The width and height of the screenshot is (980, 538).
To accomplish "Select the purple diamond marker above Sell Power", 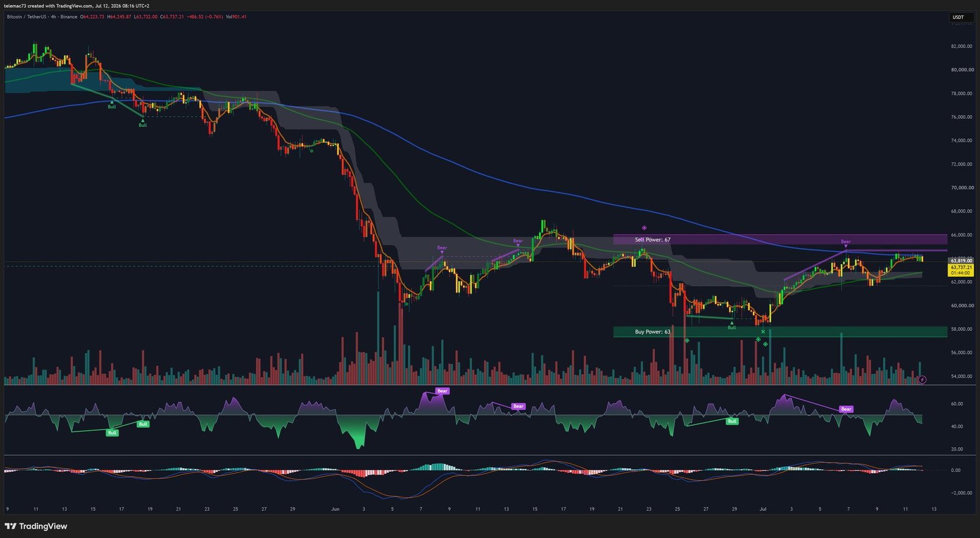I will 644,228.
